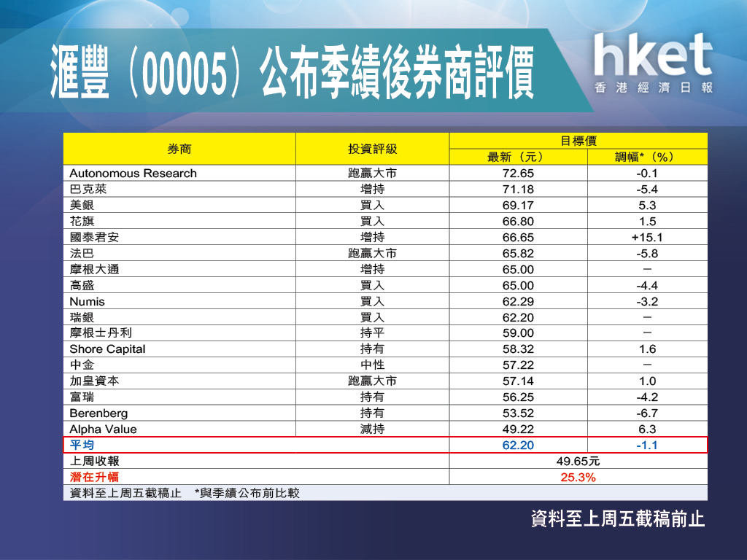Click the 6.3 adjustment value
The width and height of the screenshot is (747, 560).
click(647, 429)
